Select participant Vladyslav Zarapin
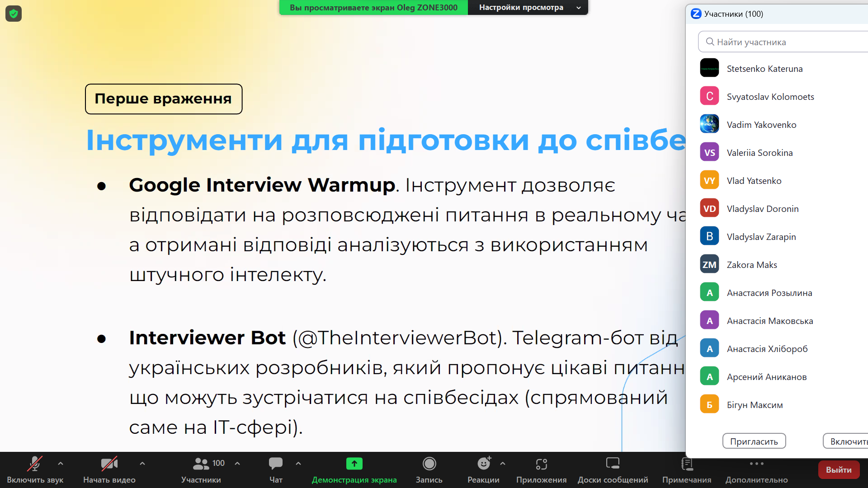 tap(777, 237)
